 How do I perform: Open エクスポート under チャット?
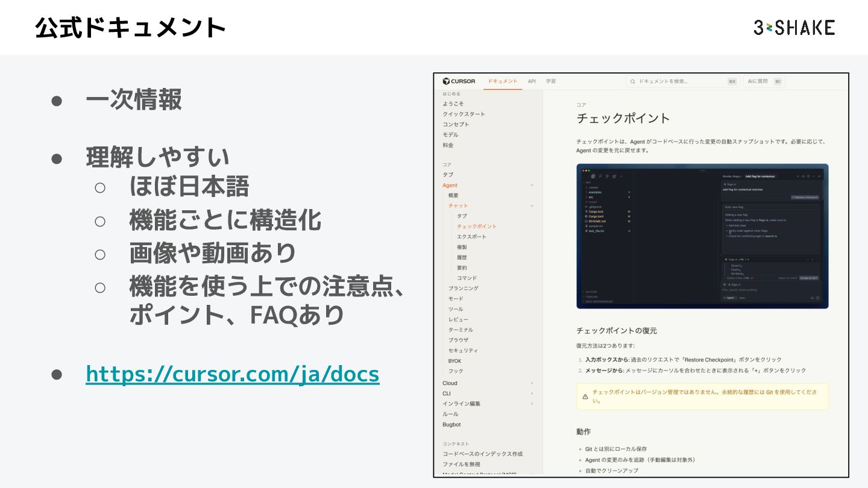[x=471, y=237]
